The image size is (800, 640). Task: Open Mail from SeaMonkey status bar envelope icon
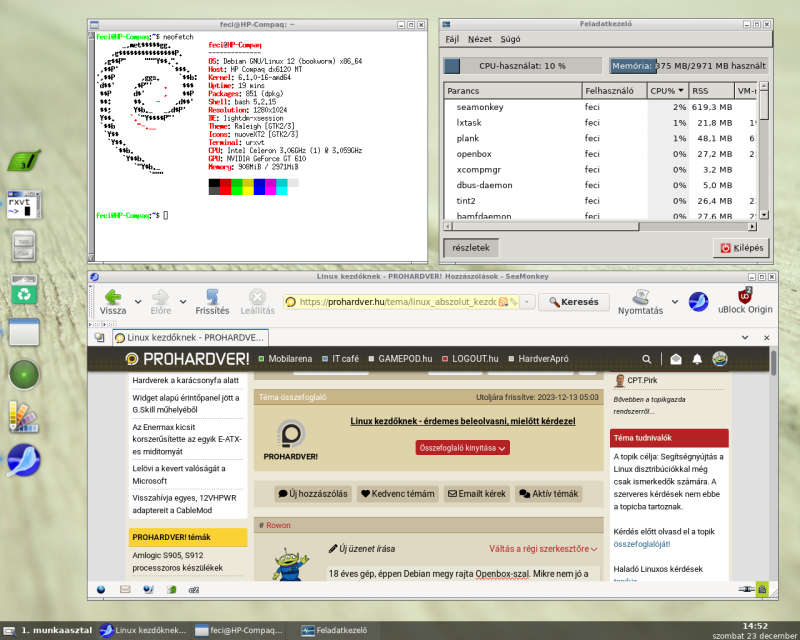pyautogui.click(x=125, y=589)
